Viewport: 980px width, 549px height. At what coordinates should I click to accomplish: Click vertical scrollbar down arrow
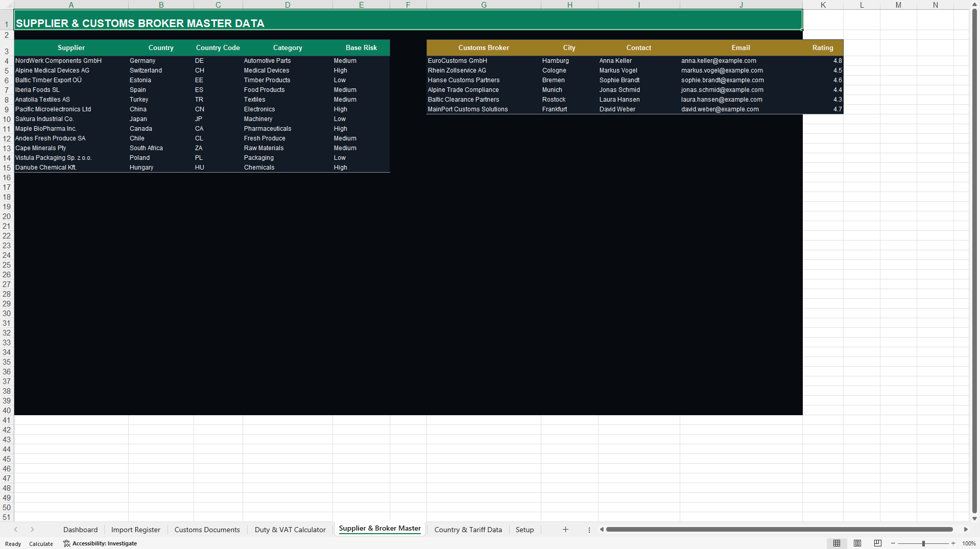(x=974, y=518)
